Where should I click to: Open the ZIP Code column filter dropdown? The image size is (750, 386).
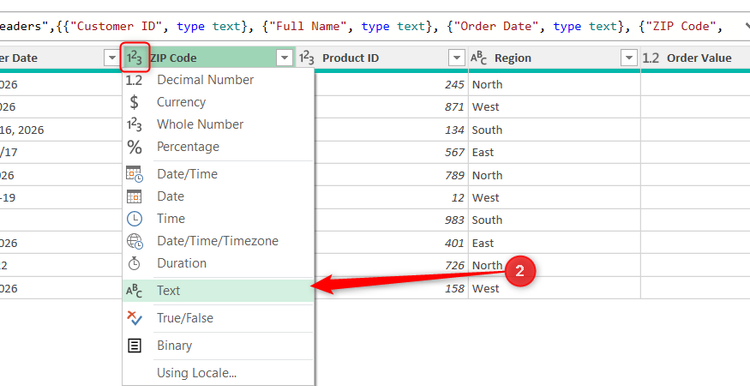(285, 58)
